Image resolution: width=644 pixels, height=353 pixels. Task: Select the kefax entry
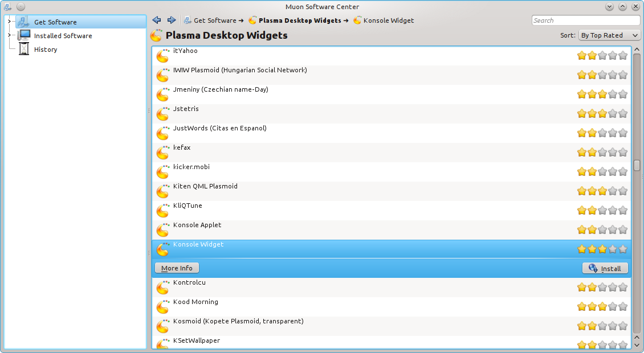(x=392, y=152)
